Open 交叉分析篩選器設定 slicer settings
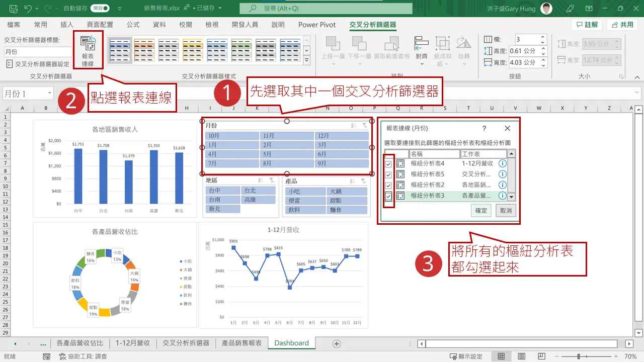 38,64
